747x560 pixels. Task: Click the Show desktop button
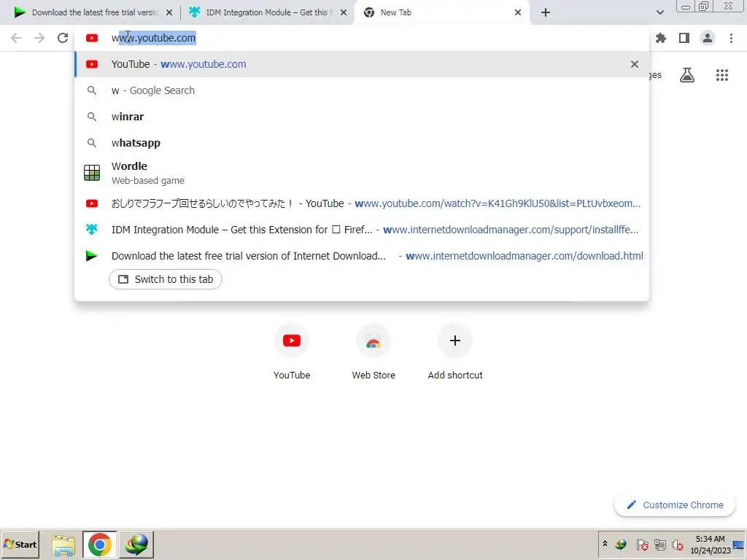point(739,544)
